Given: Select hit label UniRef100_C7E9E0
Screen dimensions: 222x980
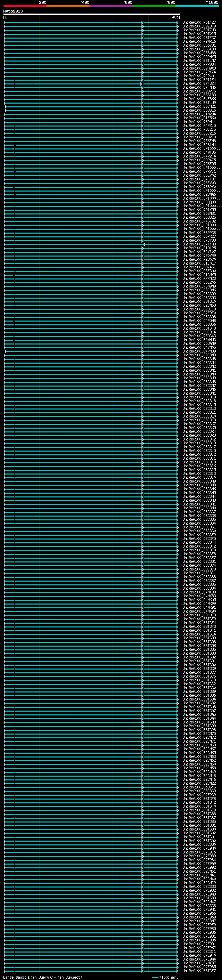Looking at the screenshot, I should coord(199,313).
